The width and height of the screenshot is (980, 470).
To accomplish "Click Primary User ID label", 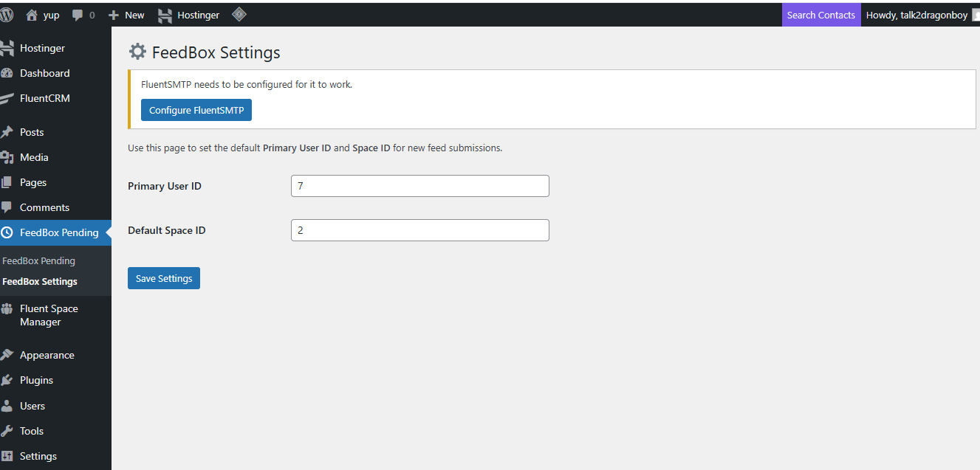I will point(165,186).
